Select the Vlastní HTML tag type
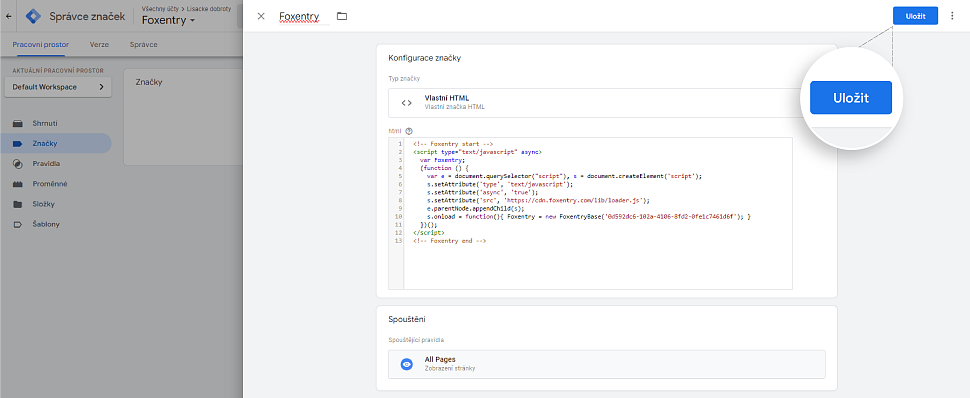 tap(606, 103)
